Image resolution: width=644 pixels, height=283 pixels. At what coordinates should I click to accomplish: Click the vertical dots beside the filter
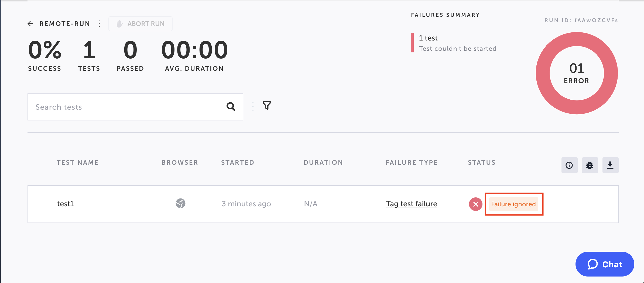coord(253,106)
